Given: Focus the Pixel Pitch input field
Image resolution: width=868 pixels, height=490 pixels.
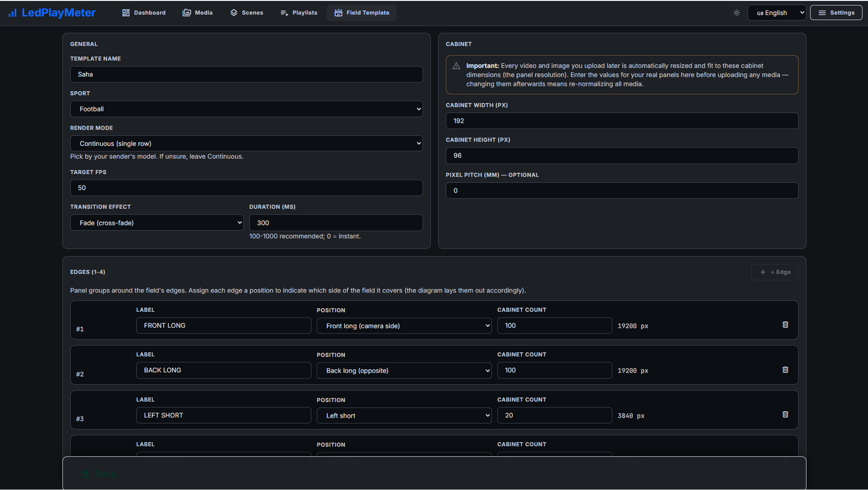Looking at the screenshot, I should pos(622,191).
